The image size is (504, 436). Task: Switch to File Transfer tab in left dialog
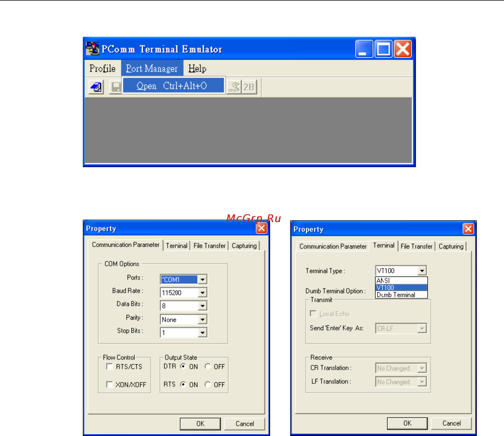(209, 246)
